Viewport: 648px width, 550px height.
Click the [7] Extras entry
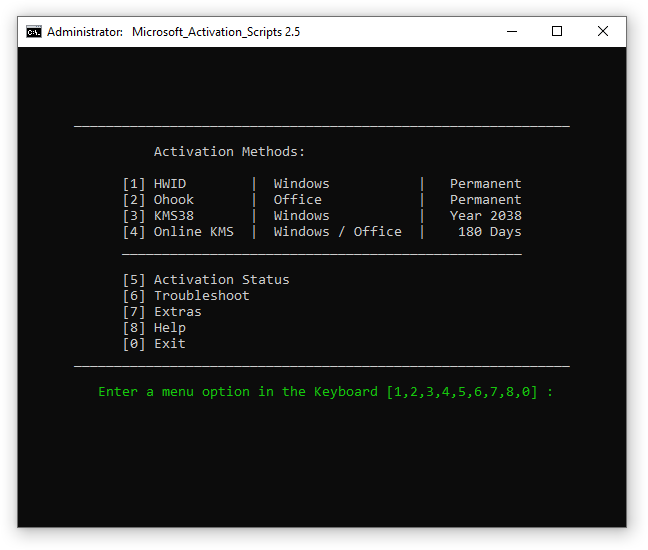click(x=162, y=312)
